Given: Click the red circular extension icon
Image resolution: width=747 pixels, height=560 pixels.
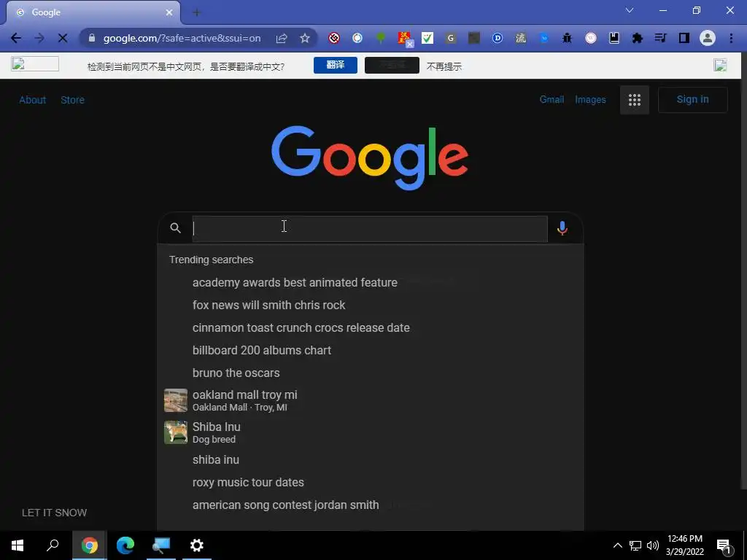Looking at the screenshot, I should click(334, 38).
